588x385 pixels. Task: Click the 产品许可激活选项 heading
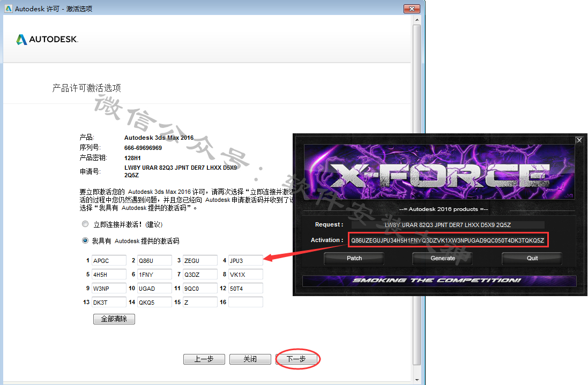point(86,88)
